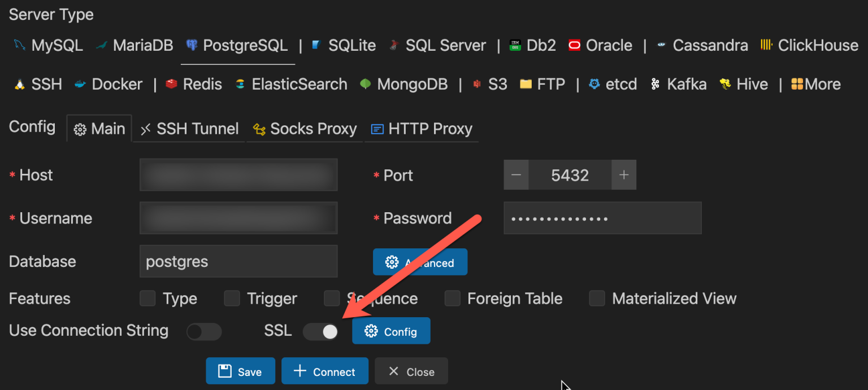Select the ClickHouse server icon
This screenshot has width=868, height=390.
pos(766,45)
